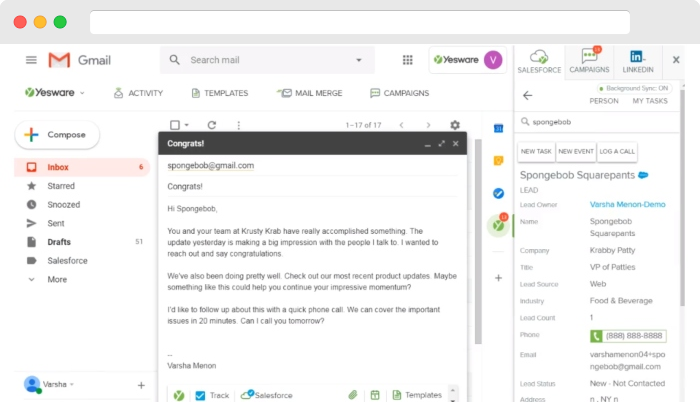The image size is (700, 402).
Task: Go to the next page of messages
Action: 428,125
